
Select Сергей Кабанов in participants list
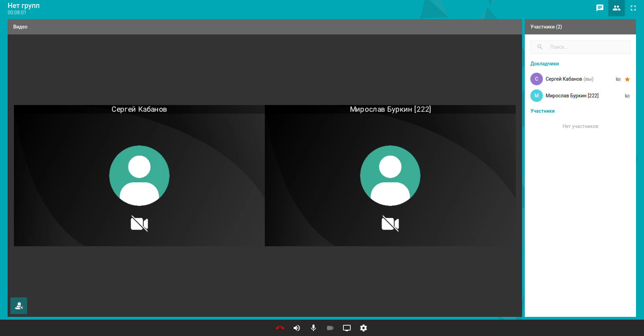[563, 79]
